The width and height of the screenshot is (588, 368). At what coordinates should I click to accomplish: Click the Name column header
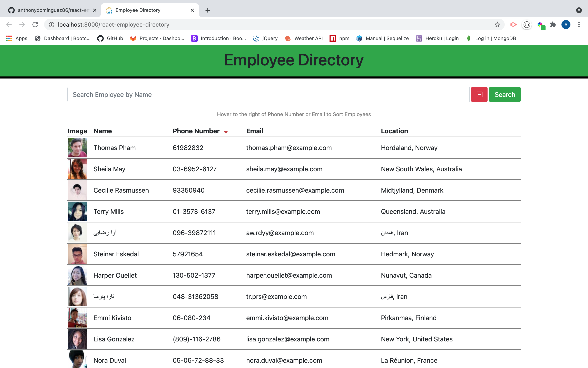(x=102, y=131)
